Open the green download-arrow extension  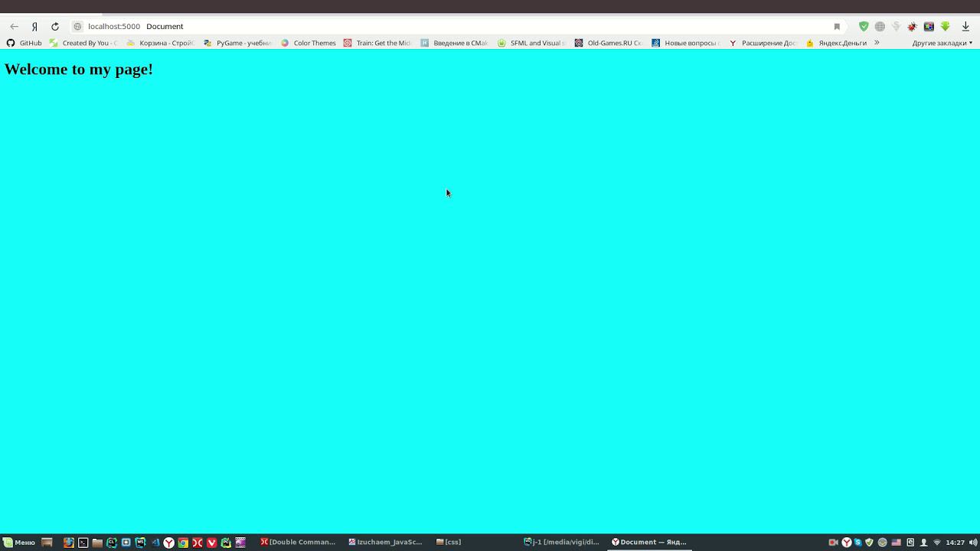tap(945, 26)
